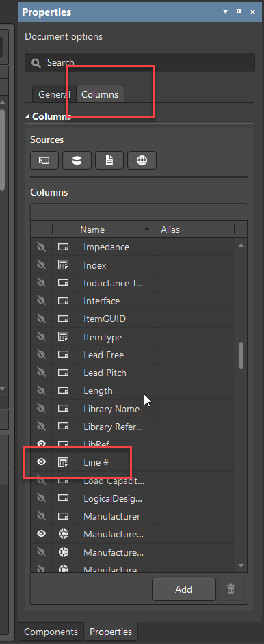Image resolution: width=264 pixels, height=644 pixels.
Task: Click the type icon of ItemGUID row
Action: click(x=63, y=319)
